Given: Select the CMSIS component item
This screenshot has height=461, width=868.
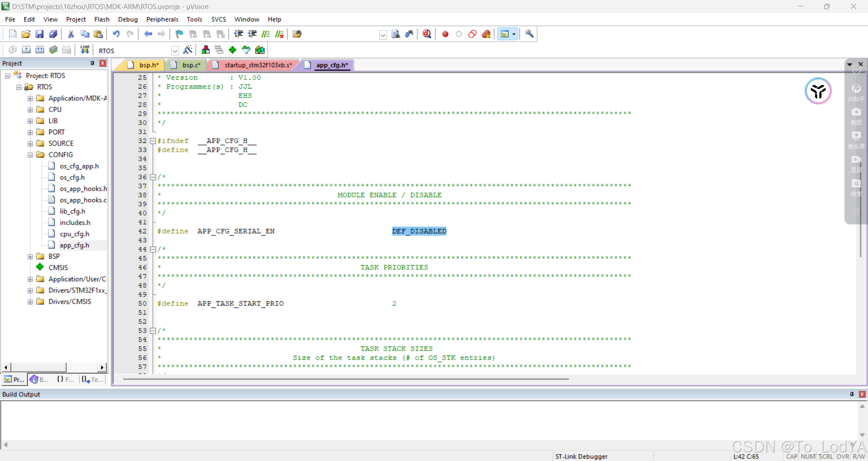Looking at the screenshot, I should (x=58, y=268).
